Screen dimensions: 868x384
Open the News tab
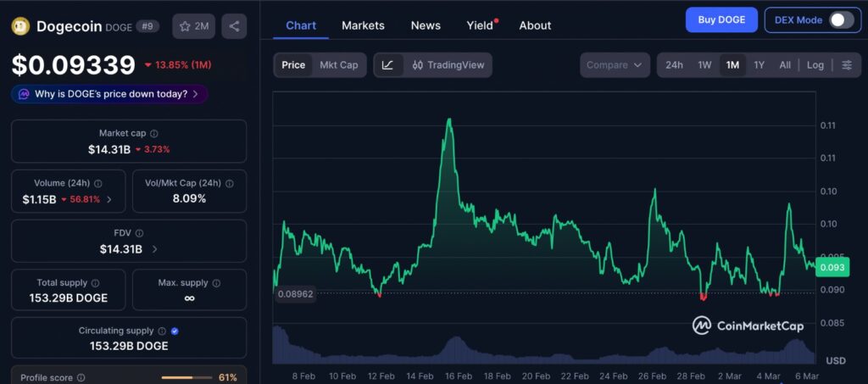[426, 25]
